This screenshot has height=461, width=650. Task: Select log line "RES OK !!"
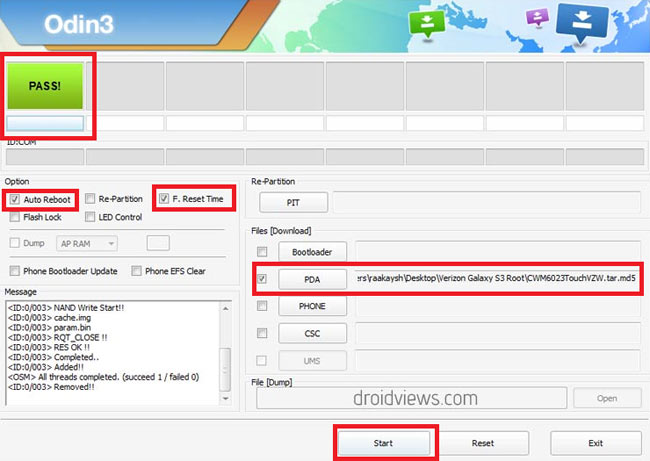(49, 347)
